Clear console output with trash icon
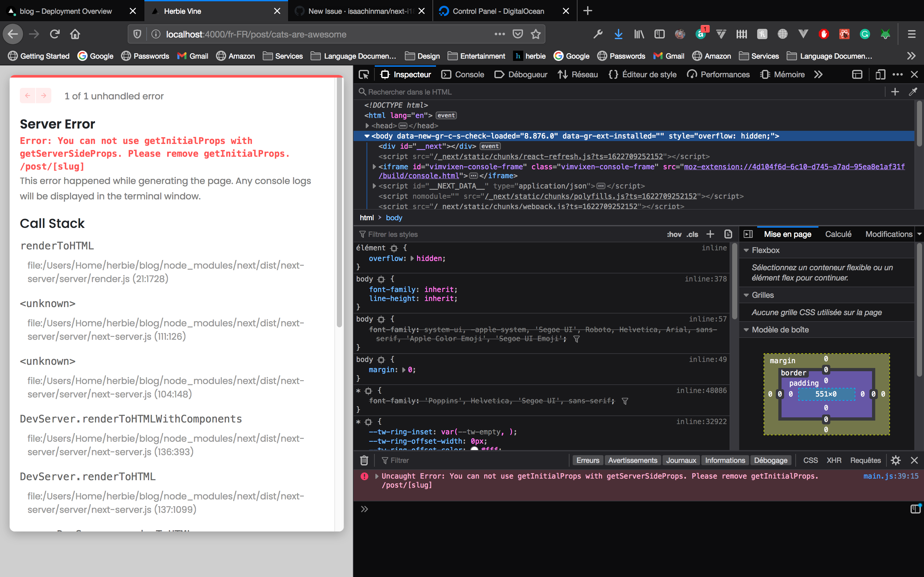Image resolution: width=924 pixels, height=577 pixels. [x=364, y=460]
